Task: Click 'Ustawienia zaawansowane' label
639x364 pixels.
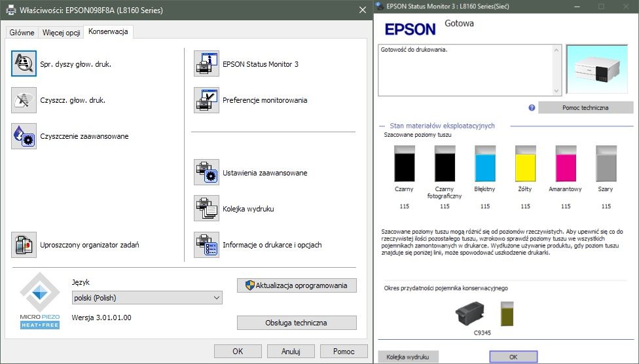Action: coord(265,173)
